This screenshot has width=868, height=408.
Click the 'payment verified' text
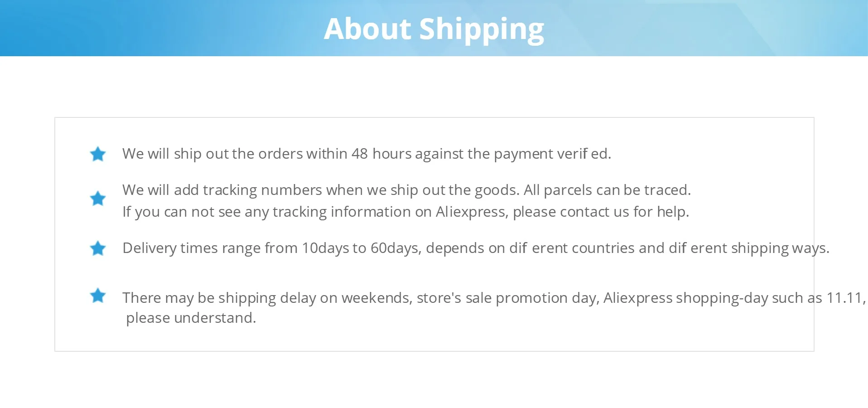pos(552,154)
